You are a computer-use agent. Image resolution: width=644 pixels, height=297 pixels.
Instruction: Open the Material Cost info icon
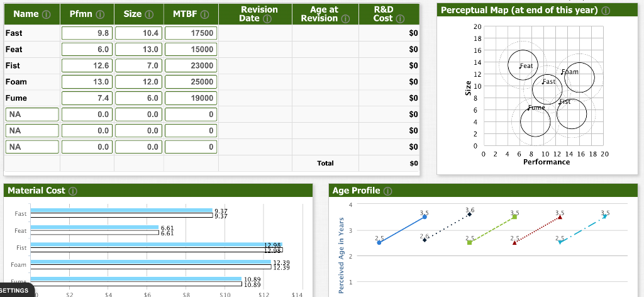(x=73, y=191)
